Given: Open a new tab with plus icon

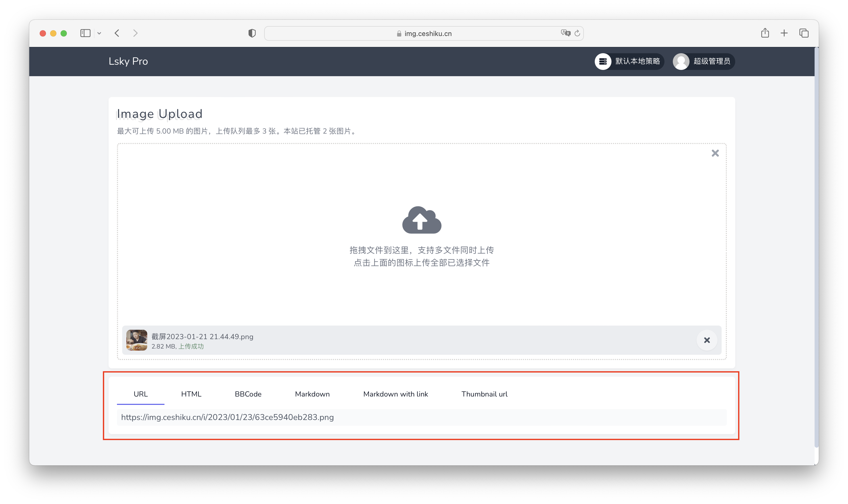Looking at the screenshot, I should pos(784,33).
